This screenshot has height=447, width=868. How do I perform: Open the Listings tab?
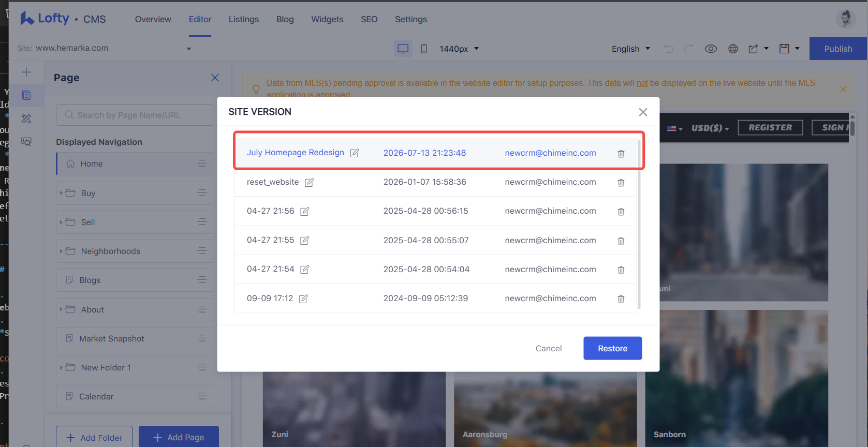tap(244, 19)
